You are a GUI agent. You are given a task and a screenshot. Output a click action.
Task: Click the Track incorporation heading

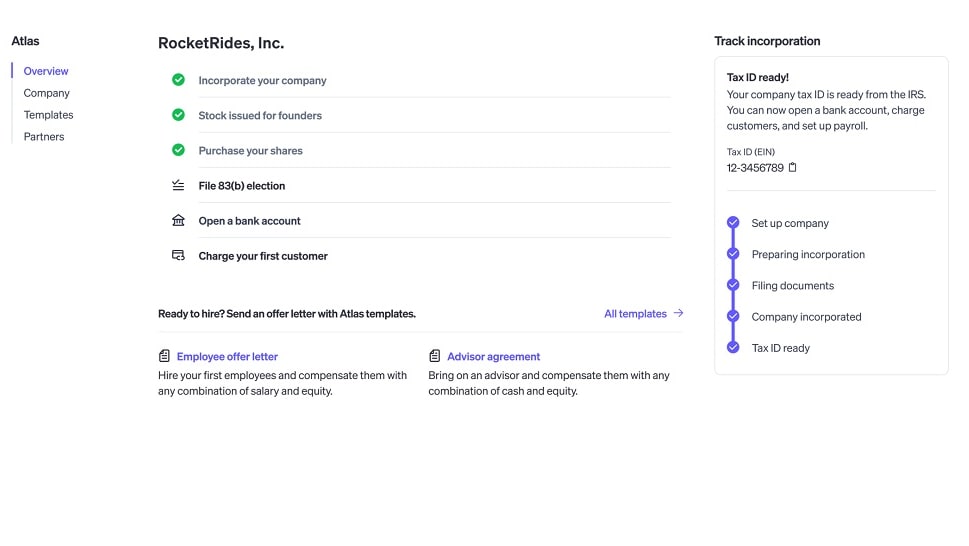[x=767, y=41]
